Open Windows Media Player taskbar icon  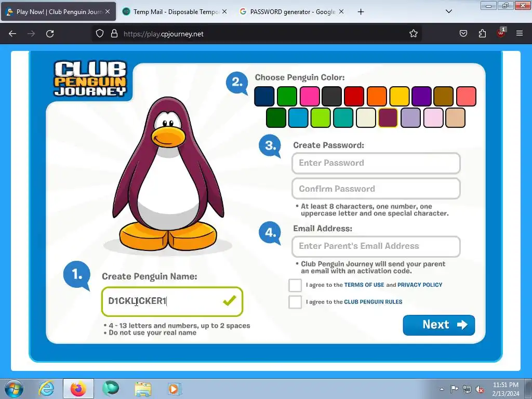175,389
